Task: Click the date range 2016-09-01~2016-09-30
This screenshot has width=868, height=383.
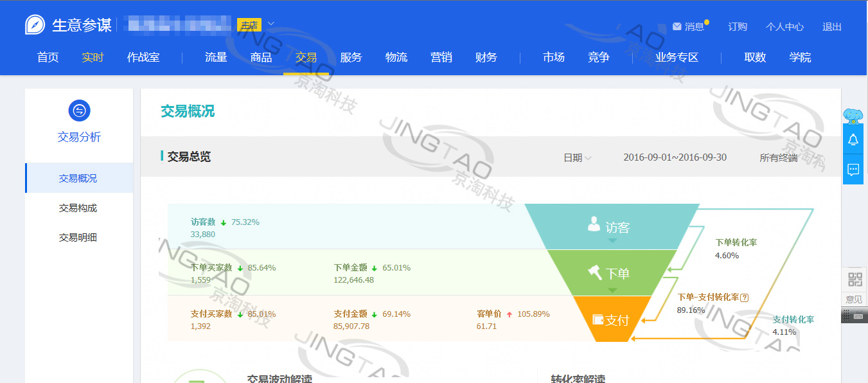Action: point(675,157)
